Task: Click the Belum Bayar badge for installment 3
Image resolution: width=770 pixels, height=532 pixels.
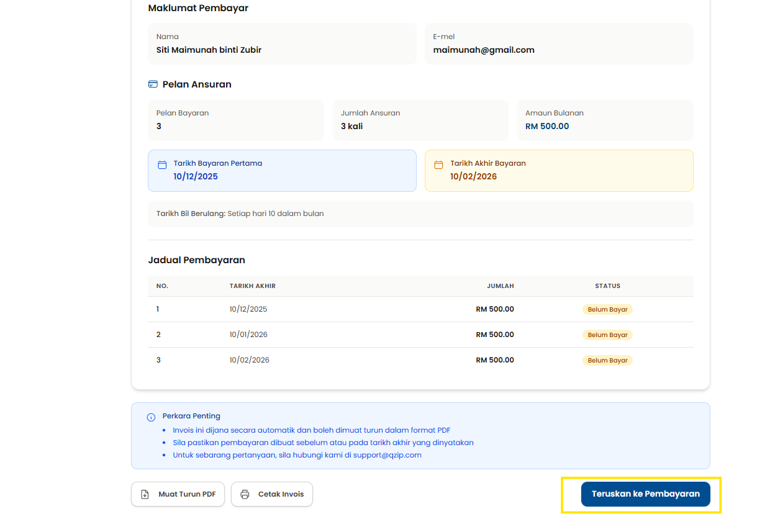Action: click(x=607, y=360)
